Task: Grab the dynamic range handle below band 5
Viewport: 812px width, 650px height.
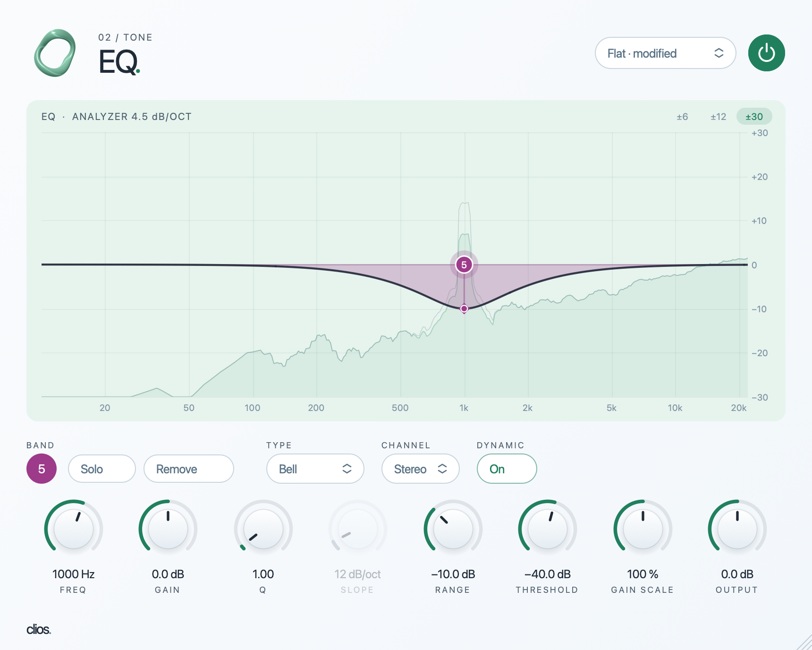Action: click(464, 308)
